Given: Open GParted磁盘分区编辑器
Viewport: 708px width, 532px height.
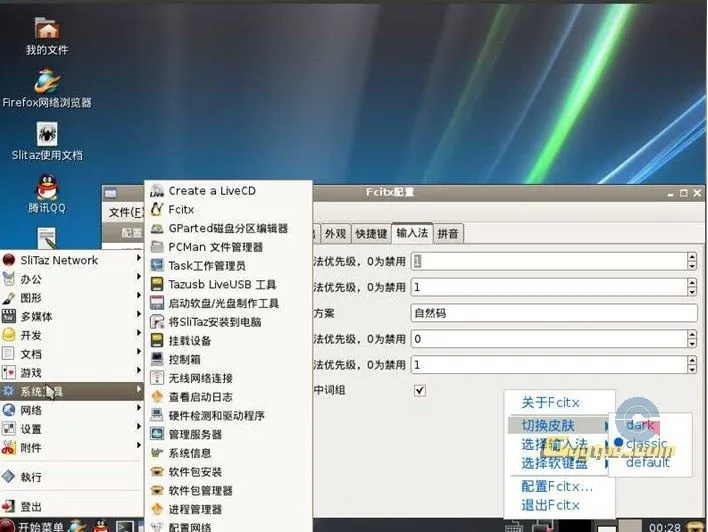Looking at the screenshot, I should pos(228,229).
